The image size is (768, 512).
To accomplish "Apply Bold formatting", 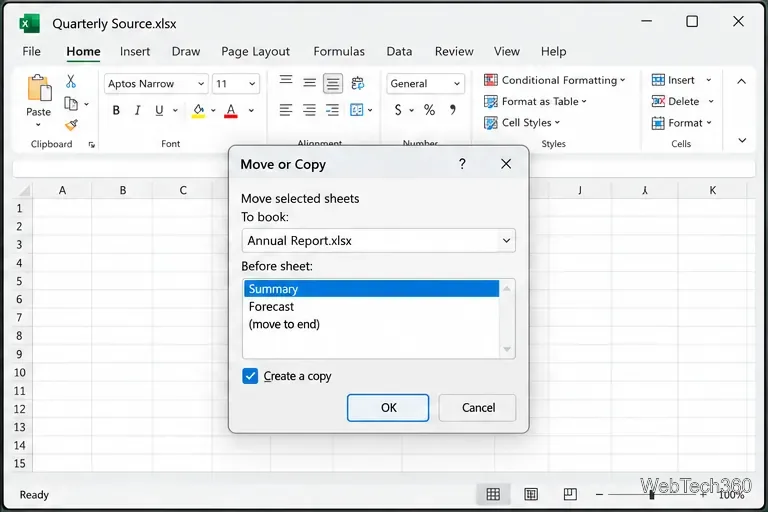I will tap(116, 110).
